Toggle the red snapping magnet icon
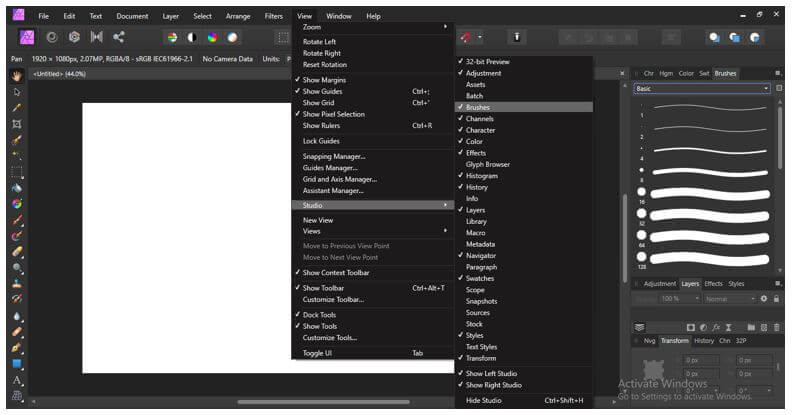Viewport: 800px width, 415px height. [x=465, y=37]
